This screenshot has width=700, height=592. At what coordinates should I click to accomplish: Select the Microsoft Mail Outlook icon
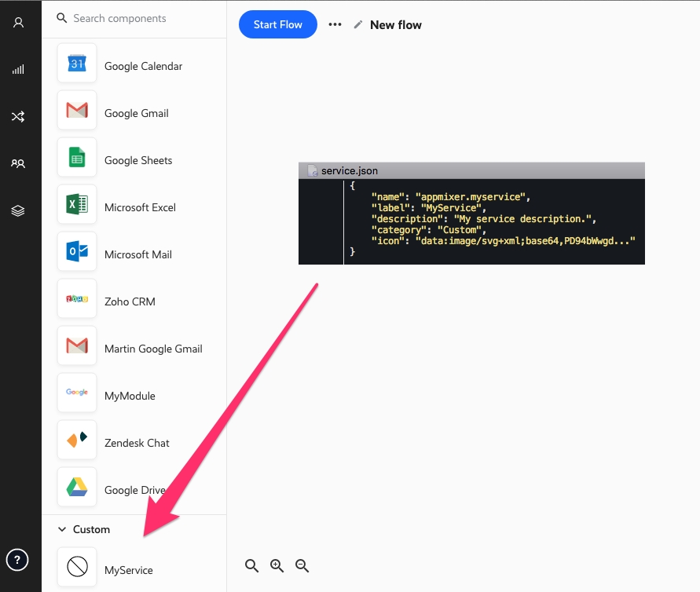77,252
